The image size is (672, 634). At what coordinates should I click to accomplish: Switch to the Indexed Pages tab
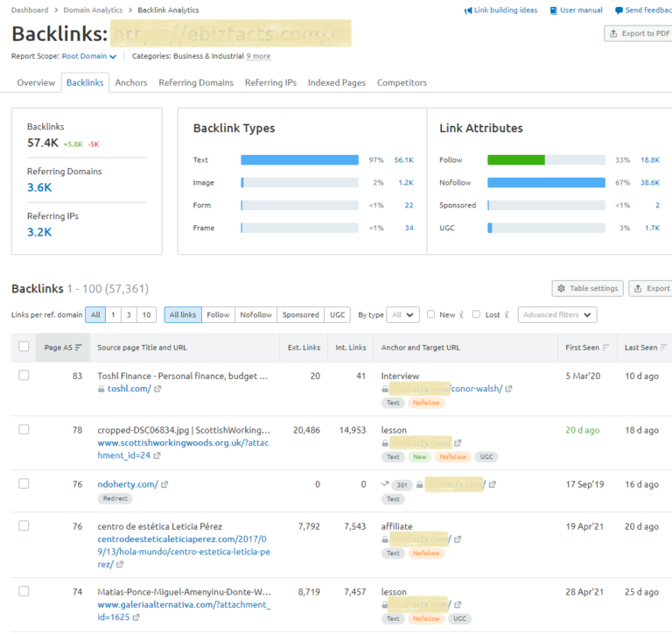point(336,82)
